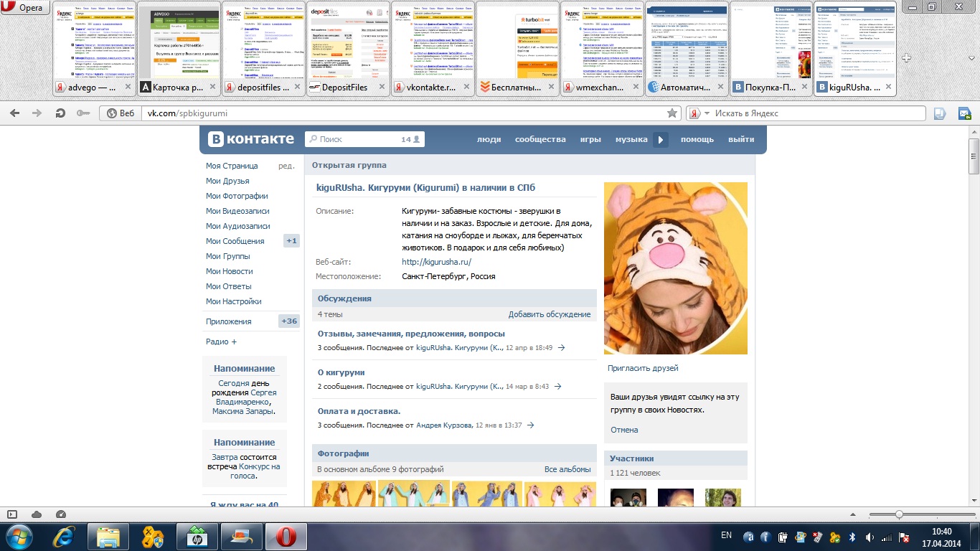Click Все альбомы link
980x551 pixels.
click(x=567, y=469)
